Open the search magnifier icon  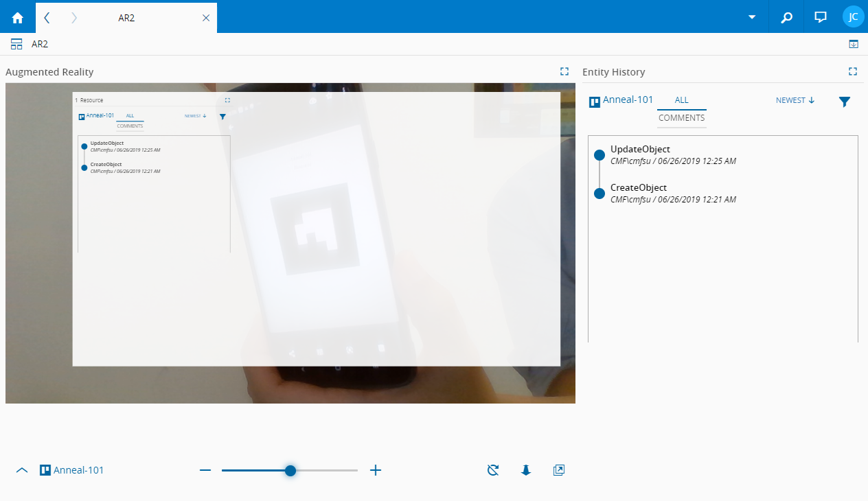(x=787, y=17)
